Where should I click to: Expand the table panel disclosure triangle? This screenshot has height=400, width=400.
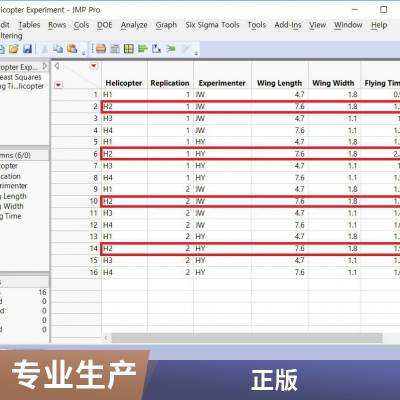[45, 66]
